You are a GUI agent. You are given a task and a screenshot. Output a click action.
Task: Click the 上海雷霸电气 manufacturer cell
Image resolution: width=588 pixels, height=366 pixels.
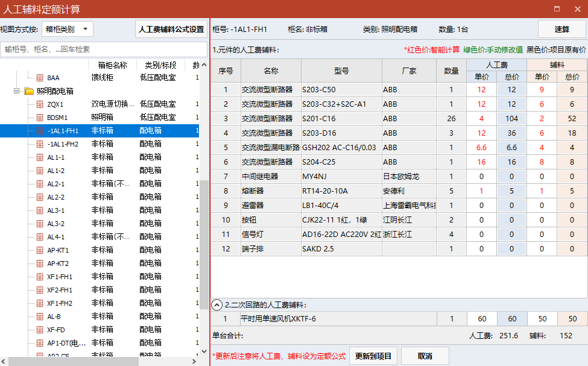tap(409, 205)
